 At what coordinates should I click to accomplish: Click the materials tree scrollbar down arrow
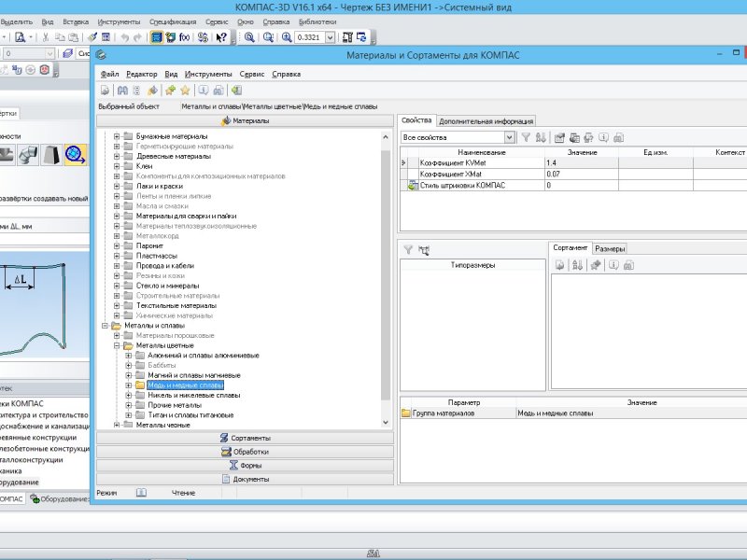[x=386, y=422]
